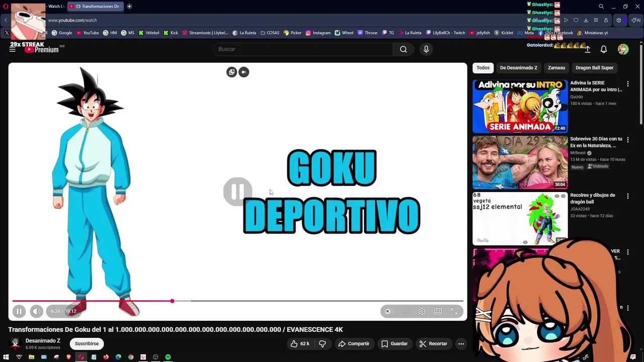This screenshot has width=644, height=362.
Task: Switch to Transformaciones De browser tab
Action: point(95,7)
